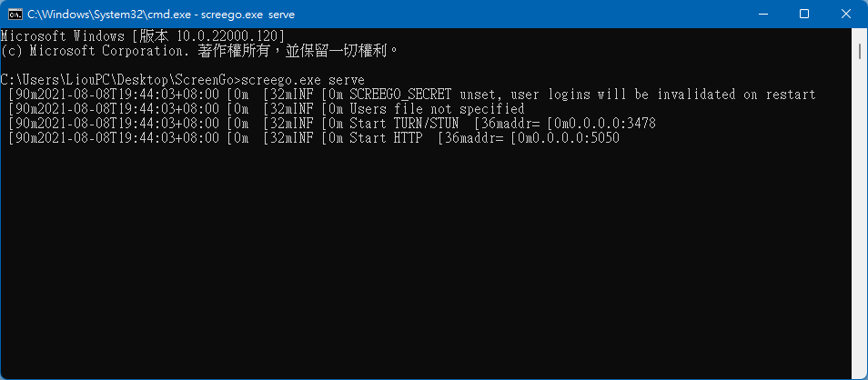Close the cmd.exe window
The width and height of the screenshot is (868, 380).
846,15
